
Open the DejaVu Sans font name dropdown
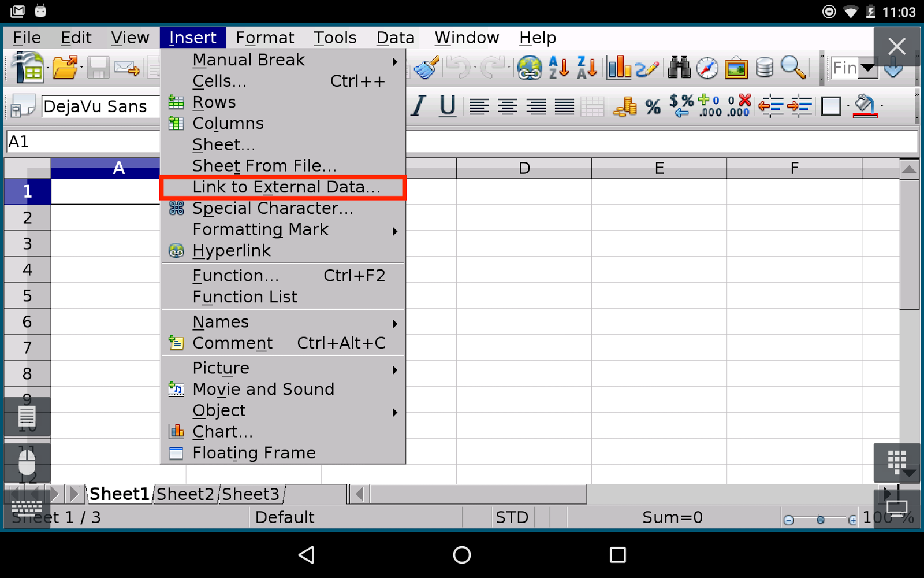(x=98, y=106)
